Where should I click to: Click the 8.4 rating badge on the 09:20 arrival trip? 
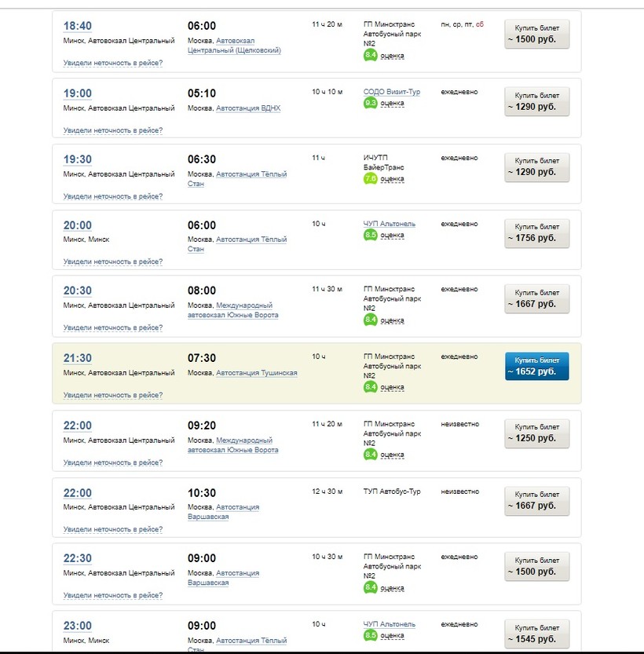click(371, 455)
